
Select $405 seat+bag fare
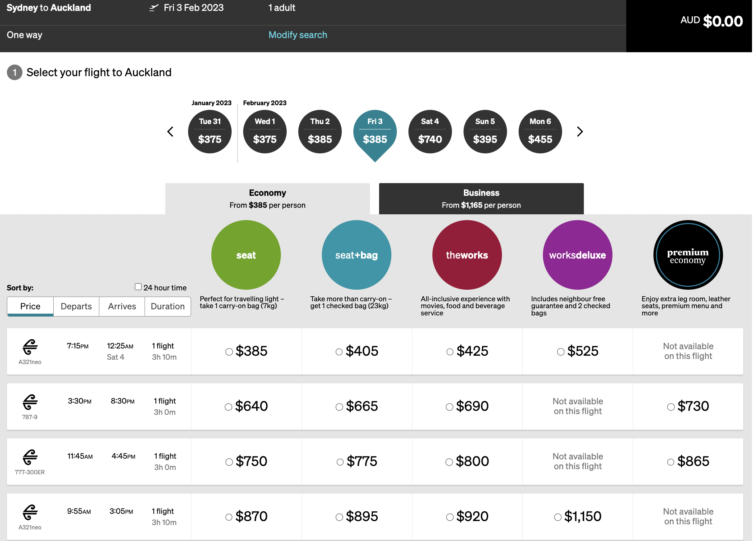pos(339,352)
